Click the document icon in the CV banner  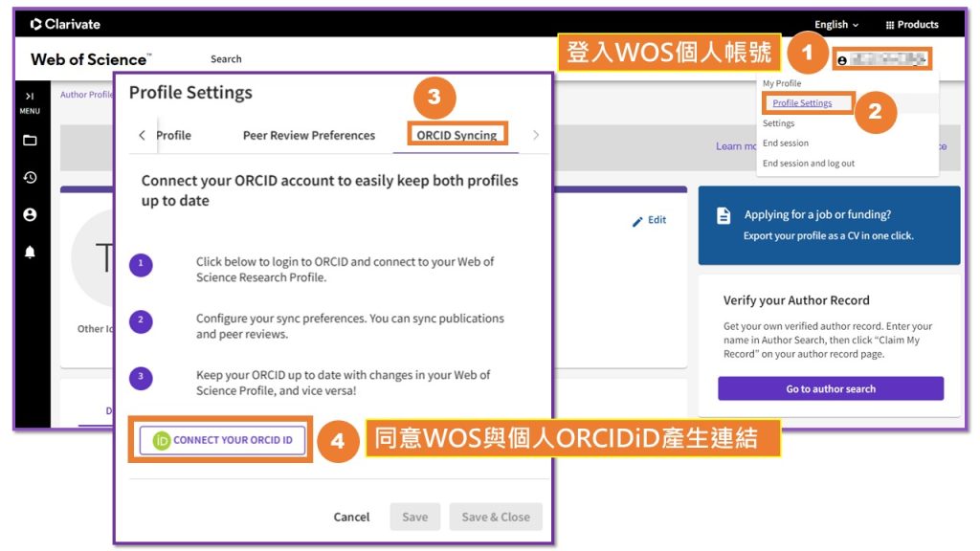724,216
